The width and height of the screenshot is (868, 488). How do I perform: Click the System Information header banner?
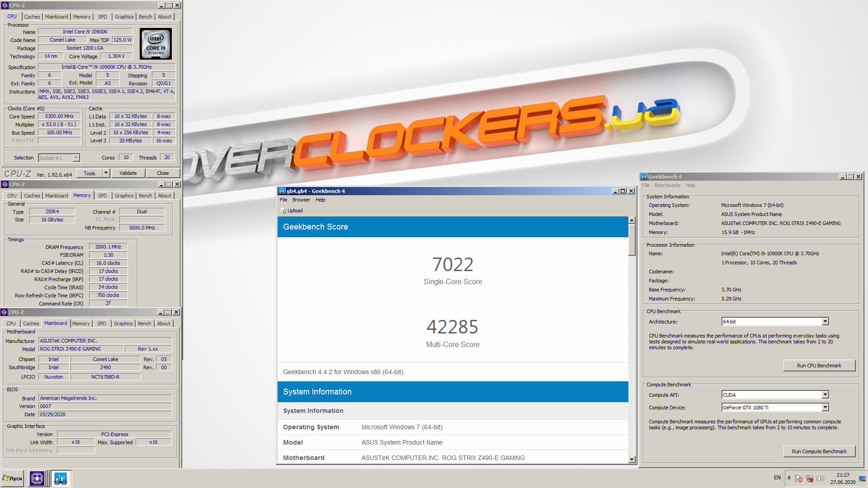click(453, 392)
